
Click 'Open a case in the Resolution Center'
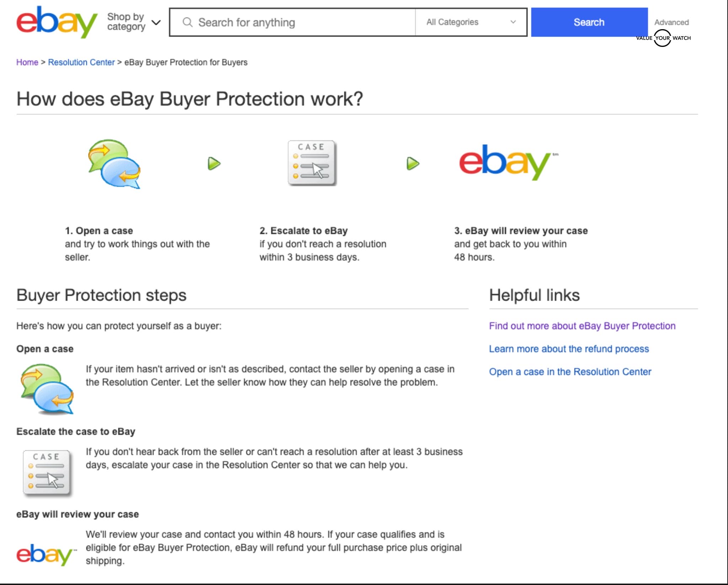coord(570,372)
